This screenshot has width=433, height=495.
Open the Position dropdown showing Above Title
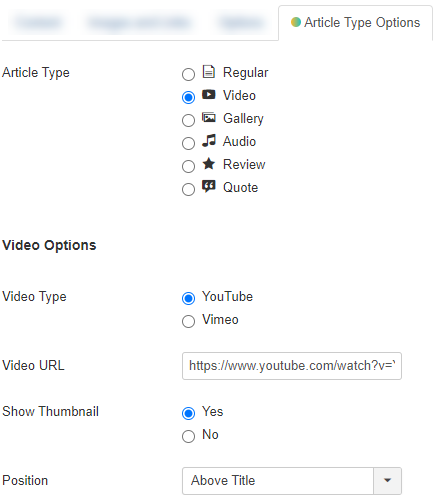click(292, 481)
